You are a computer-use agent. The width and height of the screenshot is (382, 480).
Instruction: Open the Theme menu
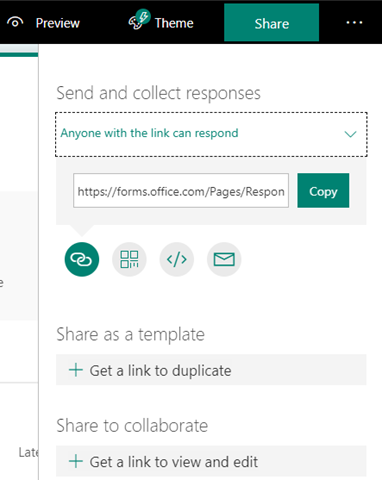point(161,22)
